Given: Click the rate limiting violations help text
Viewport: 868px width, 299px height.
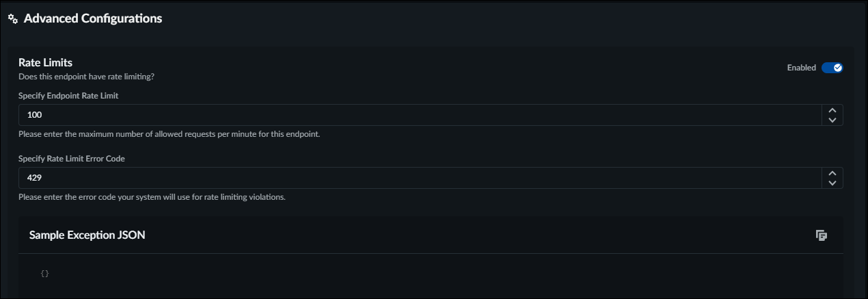Looking at the screenshot, I should 152,197.
